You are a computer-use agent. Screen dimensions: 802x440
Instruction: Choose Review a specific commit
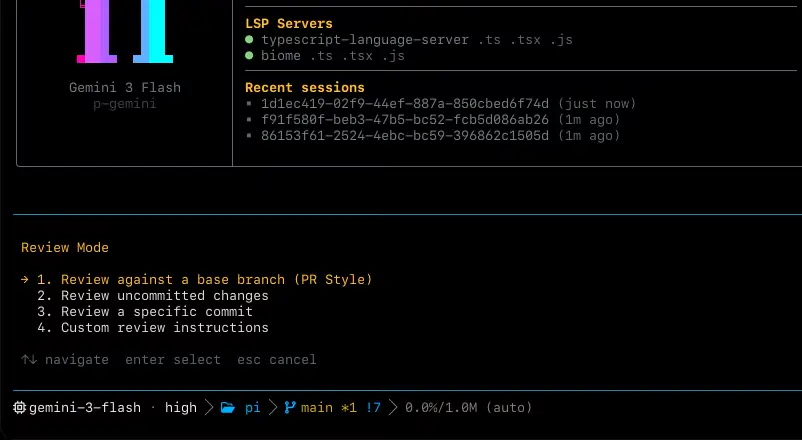click(x=145, y=312)
